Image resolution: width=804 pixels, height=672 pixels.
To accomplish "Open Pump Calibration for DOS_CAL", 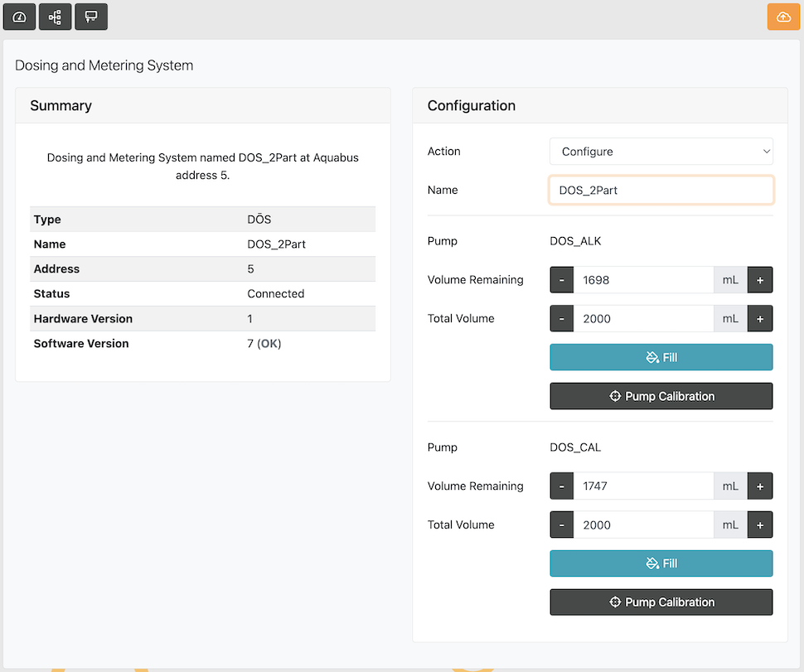I will pyautogui.click(x=661, y=602).
